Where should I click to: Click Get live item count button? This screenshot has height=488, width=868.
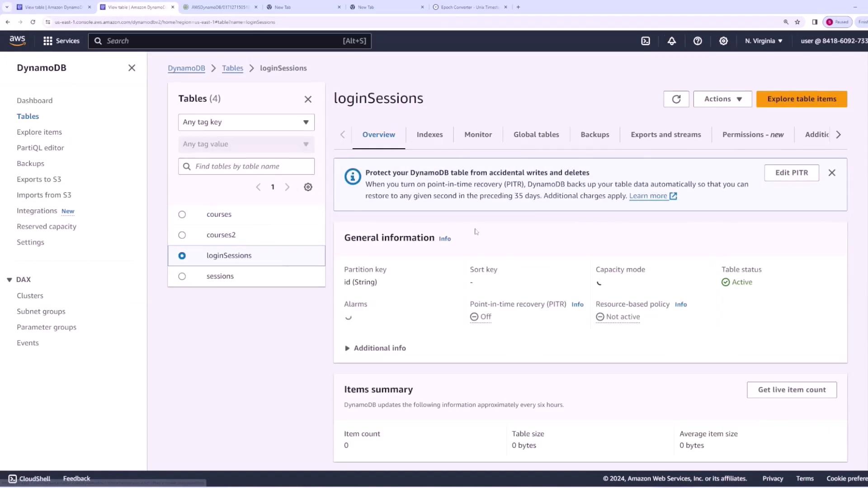click(x=792, y=390)
